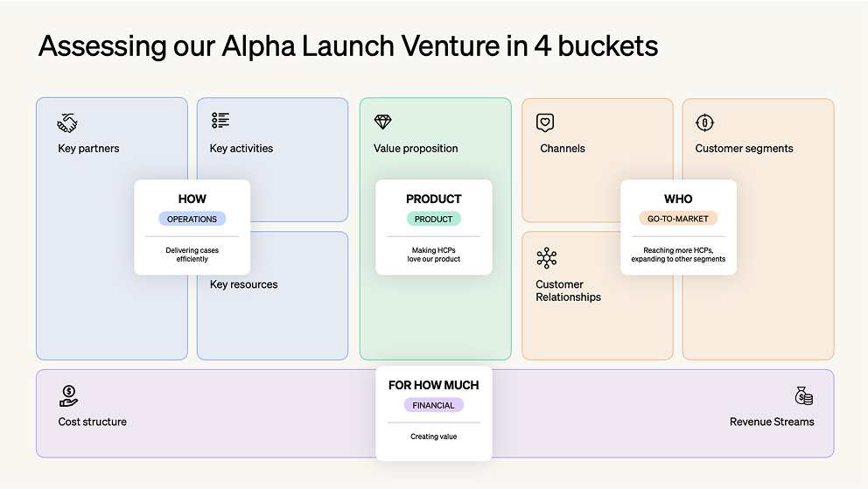Click the purple FINANCIAL tag
Image resolution: width=868 pixels, height=489 pixels.
433,406
